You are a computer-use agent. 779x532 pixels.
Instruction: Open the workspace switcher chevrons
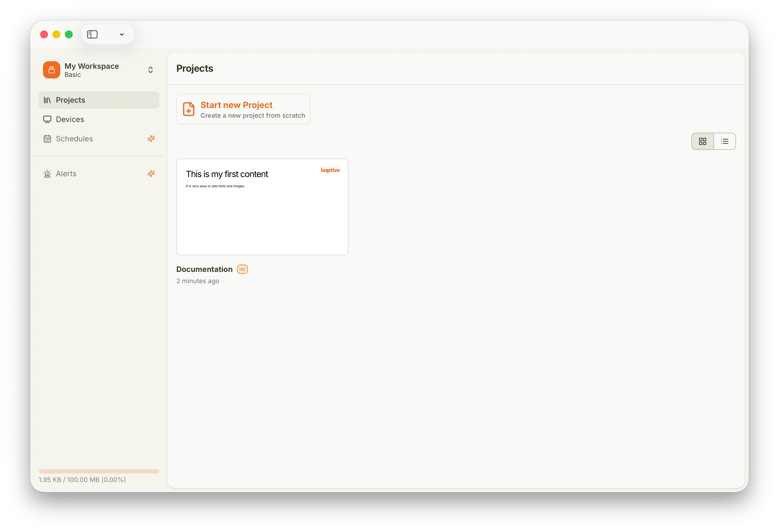[x=151, y=69]
